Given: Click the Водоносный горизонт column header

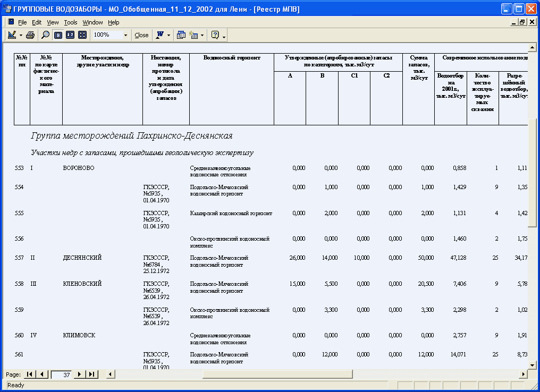Looking at the screenshot, I should coord(232,58).
